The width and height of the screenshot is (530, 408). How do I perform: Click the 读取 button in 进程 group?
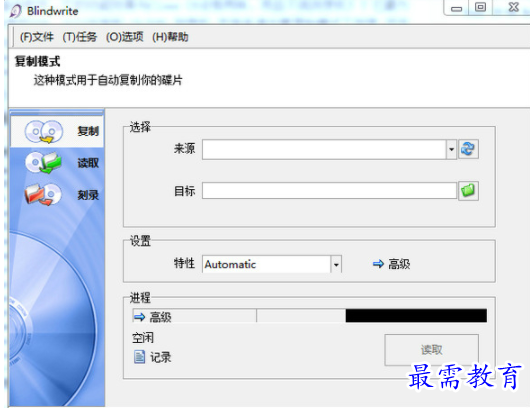(431, 350)
